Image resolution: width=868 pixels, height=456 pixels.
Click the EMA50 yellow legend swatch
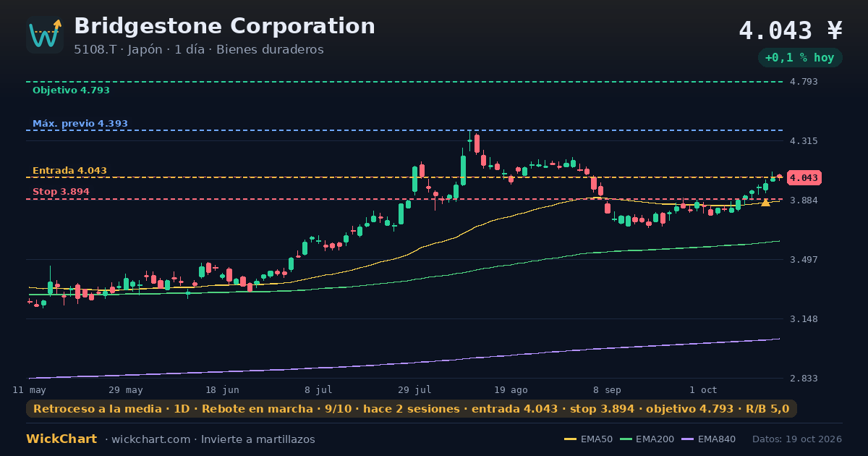tap(570, 439)
